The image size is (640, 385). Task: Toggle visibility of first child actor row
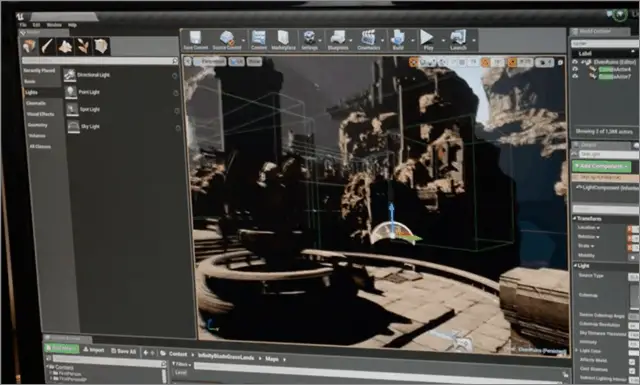click(x=576, y=69)
